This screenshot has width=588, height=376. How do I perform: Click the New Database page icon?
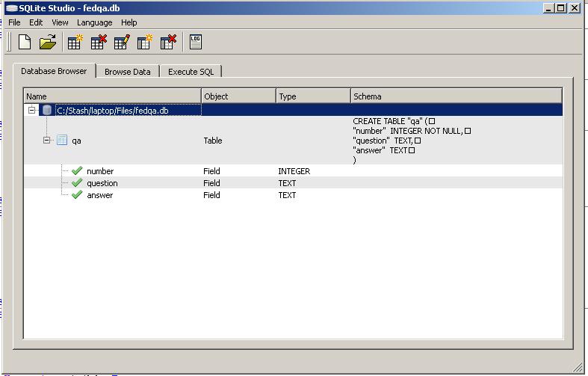click(x=25, y=42)
